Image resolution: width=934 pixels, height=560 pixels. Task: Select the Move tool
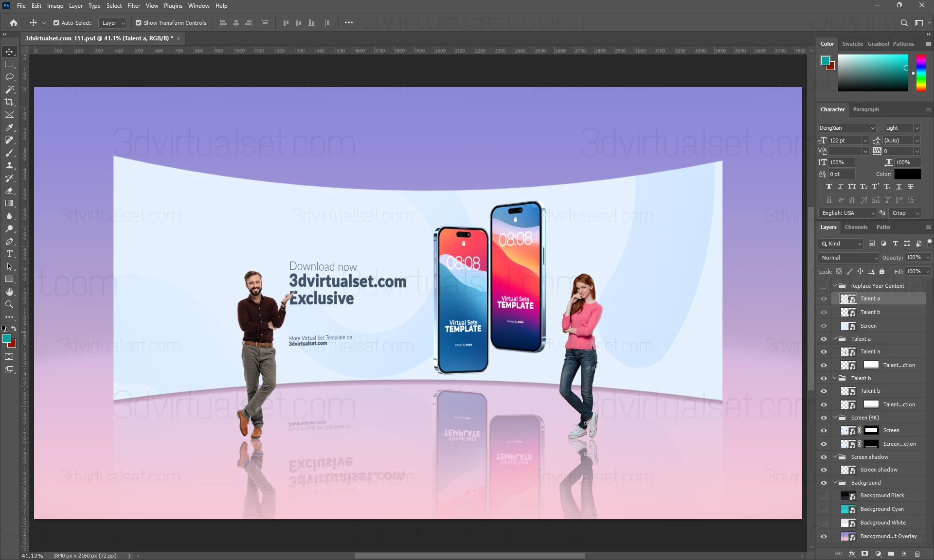[x=9, y=52]
